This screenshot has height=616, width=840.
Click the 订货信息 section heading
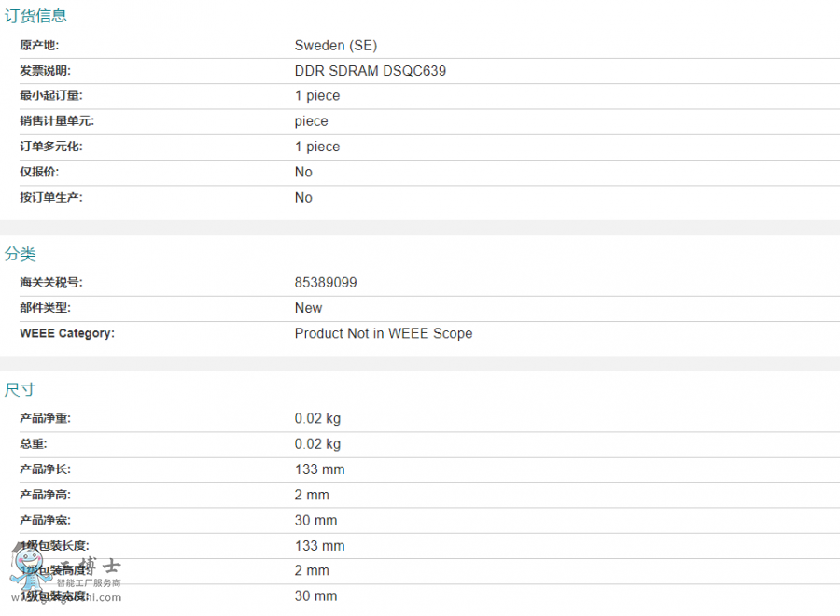(x=35, y=16)
